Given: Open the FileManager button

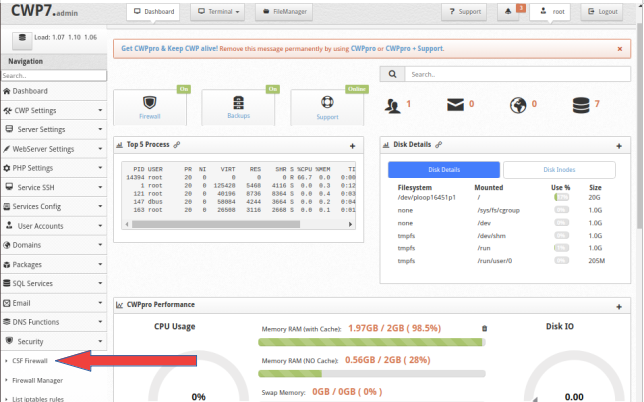Looking at the screenshot, I should 284,11.
